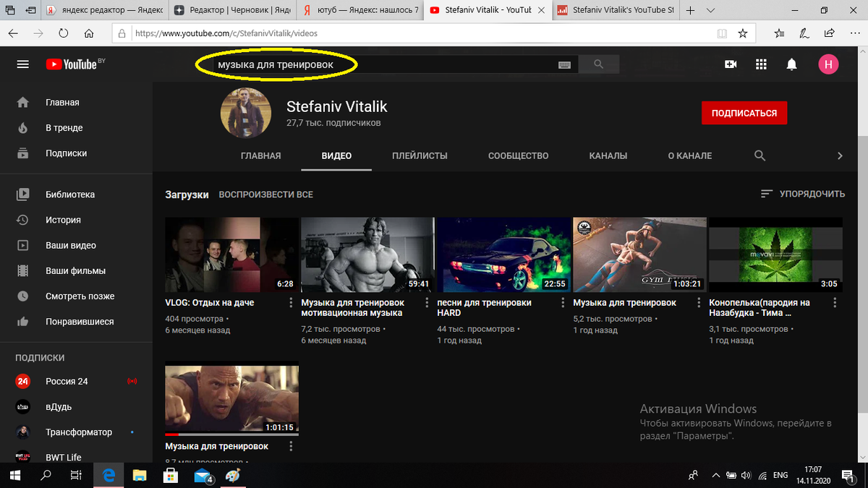The width and height of the screenshot is (868, 488).
Task: Open the on-screen keyboard in search box
Action: tap(565, 64)
